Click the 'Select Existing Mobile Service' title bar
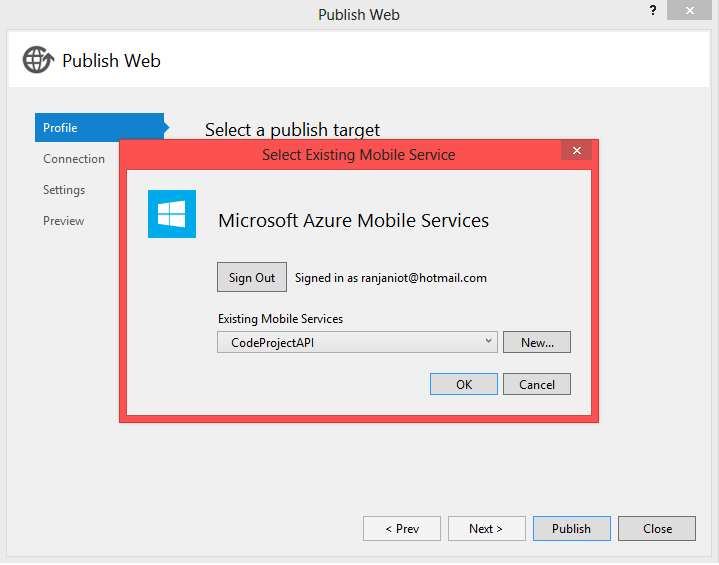Viewport: 719px width, 565px height. tap(359, 155)
